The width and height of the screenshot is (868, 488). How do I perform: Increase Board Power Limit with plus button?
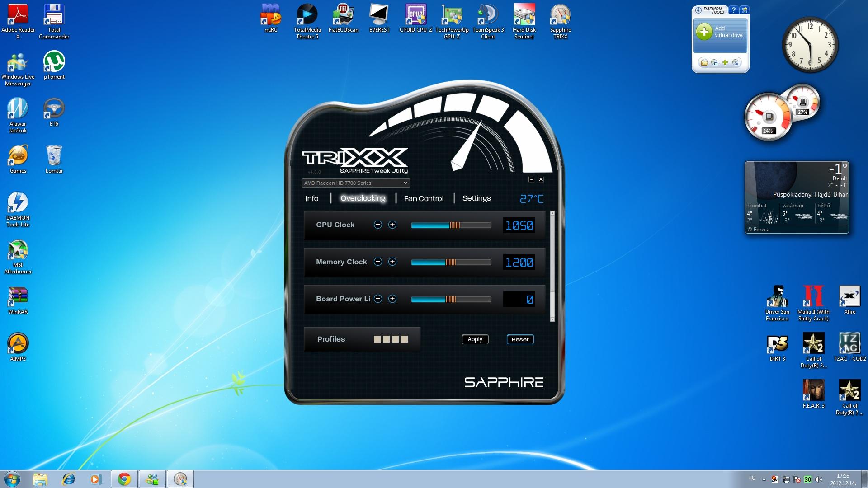392,299
